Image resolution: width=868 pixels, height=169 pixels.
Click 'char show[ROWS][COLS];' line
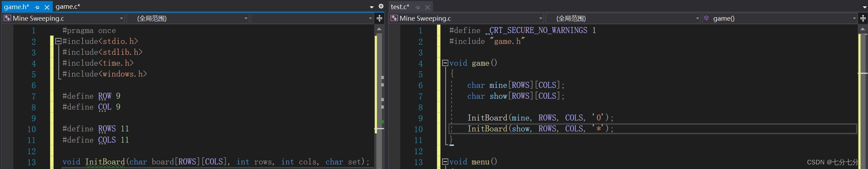tap(516, 96)
